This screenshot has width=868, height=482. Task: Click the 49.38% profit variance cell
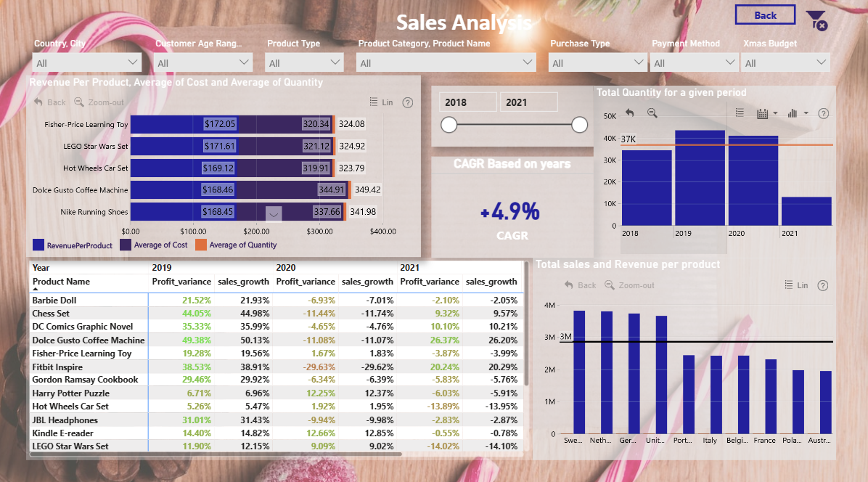coord(197,340)
